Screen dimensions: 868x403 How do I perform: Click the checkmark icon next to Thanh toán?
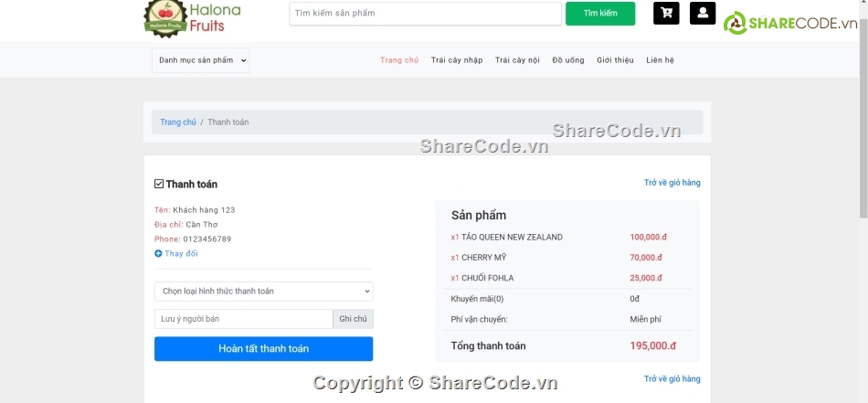coord(159,184)
